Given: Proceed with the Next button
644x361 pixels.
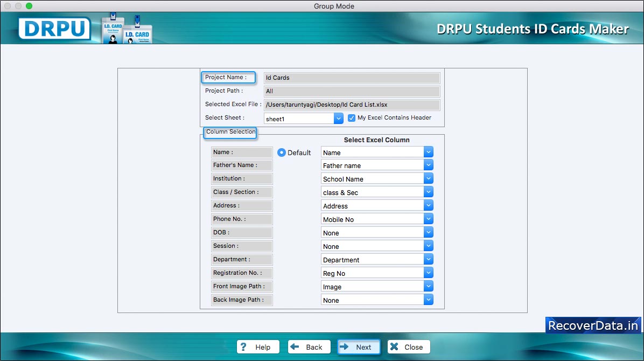Looking at the screenshot, I should pyautogui.click(x=359, y=346).
